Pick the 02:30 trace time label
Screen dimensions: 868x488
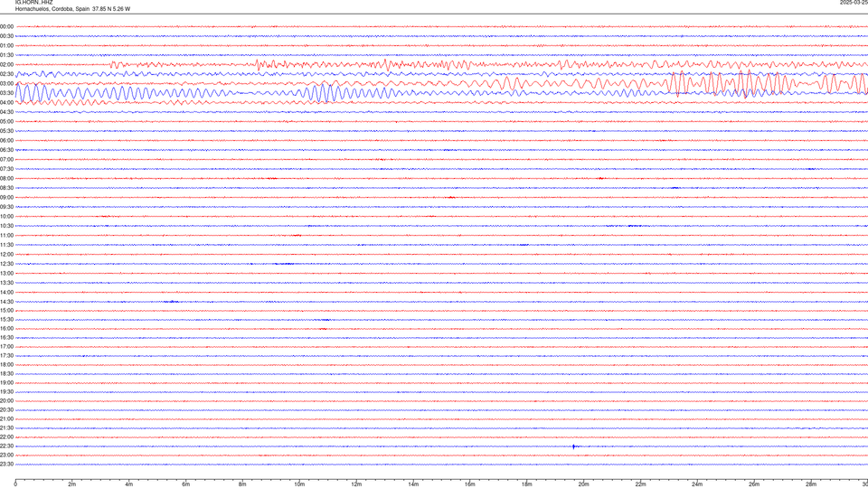(6, 73)
